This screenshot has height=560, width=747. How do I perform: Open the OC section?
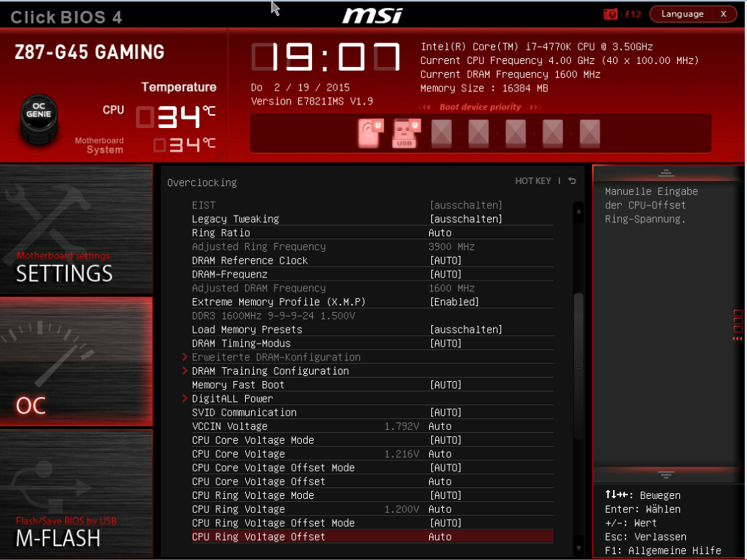[x=77, y=361]
